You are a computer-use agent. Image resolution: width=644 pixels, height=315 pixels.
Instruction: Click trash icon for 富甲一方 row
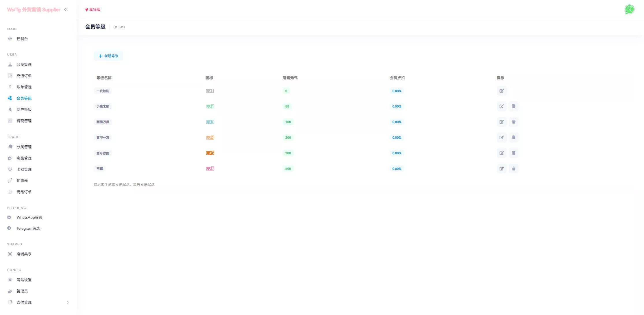point(514,138)
